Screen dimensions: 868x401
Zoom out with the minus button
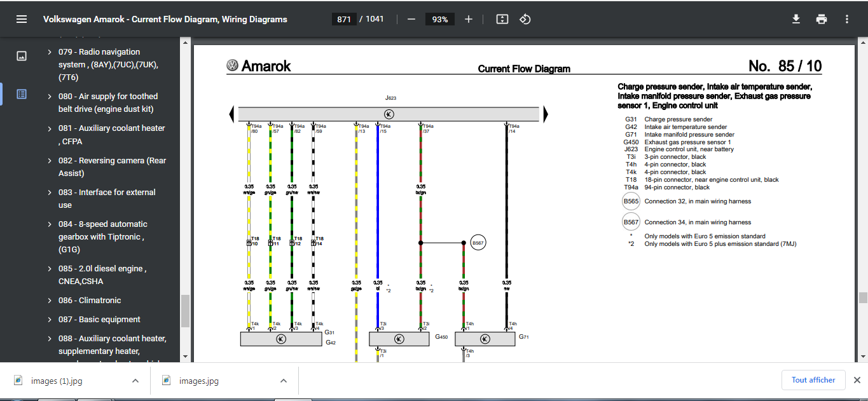411,19
